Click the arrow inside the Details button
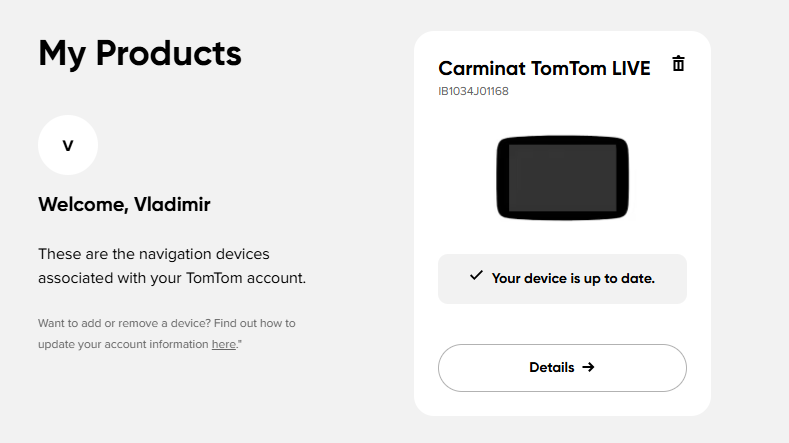Image resolution: width=789 pixels, height=443 pixels. 588,367
